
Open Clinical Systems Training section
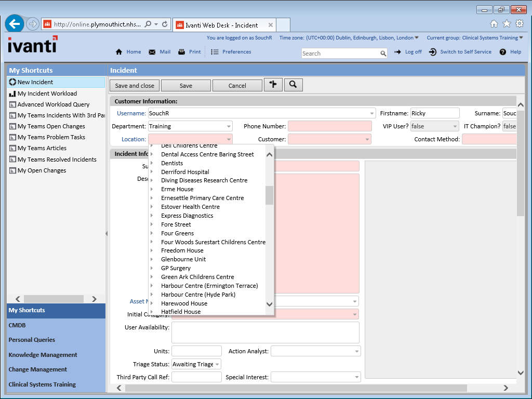tap(56, 384)
